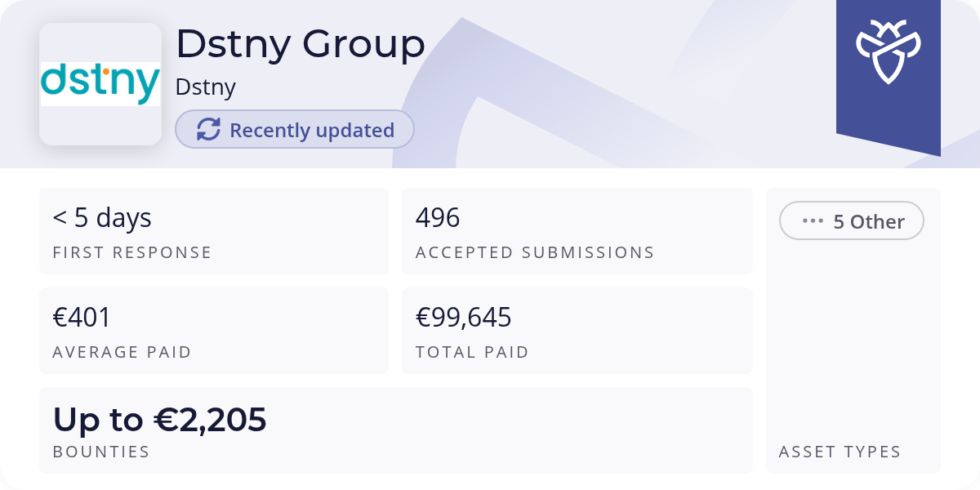Viewport: 980px width, 490px height.
Task: Toggle the Recently updated status badge
Action: 294,129
